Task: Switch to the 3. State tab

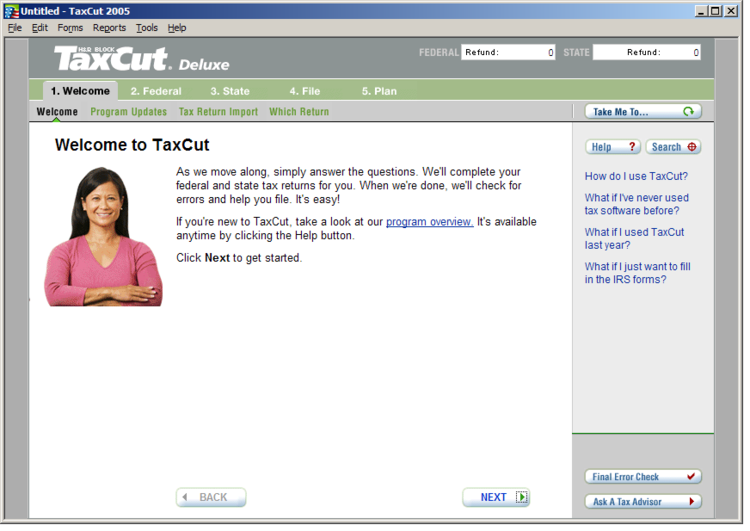Action: [232, 92]
